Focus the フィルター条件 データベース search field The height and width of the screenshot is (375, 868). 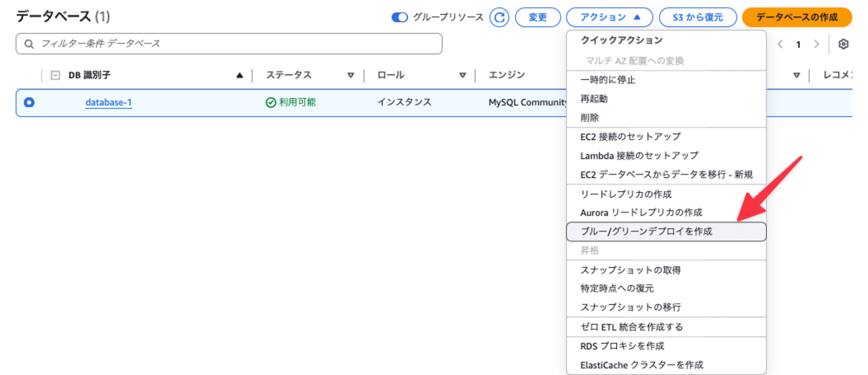(229, 44)
